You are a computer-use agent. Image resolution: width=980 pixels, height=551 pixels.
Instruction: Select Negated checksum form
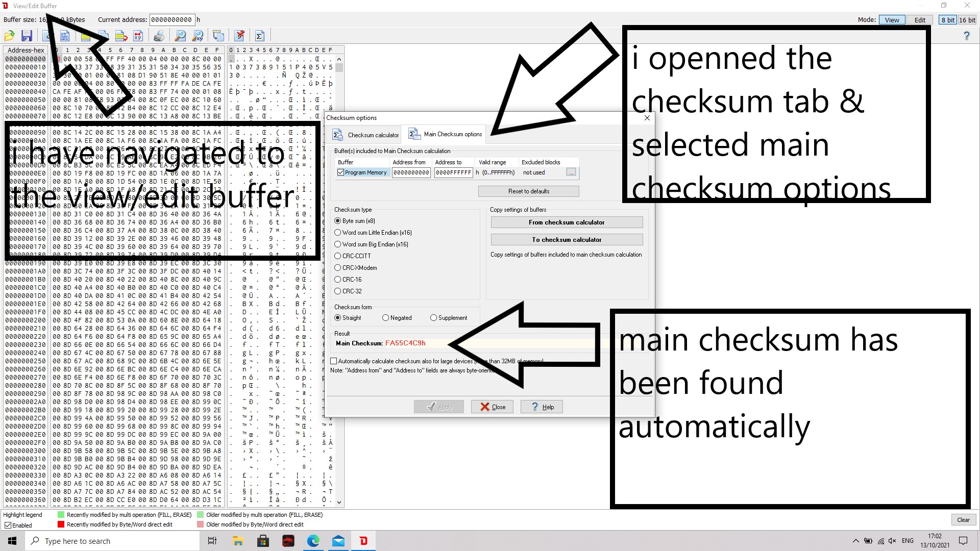[385, 318]
